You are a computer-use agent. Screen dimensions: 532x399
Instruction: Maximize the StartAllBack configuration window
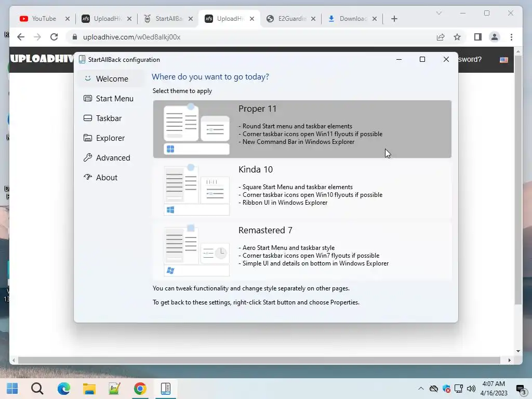[x=422, y=59]
